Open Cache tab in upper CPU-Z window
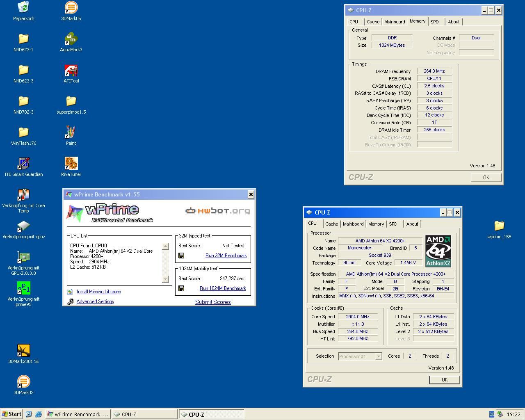Screen dimensions: 525x420 (373, 22)
